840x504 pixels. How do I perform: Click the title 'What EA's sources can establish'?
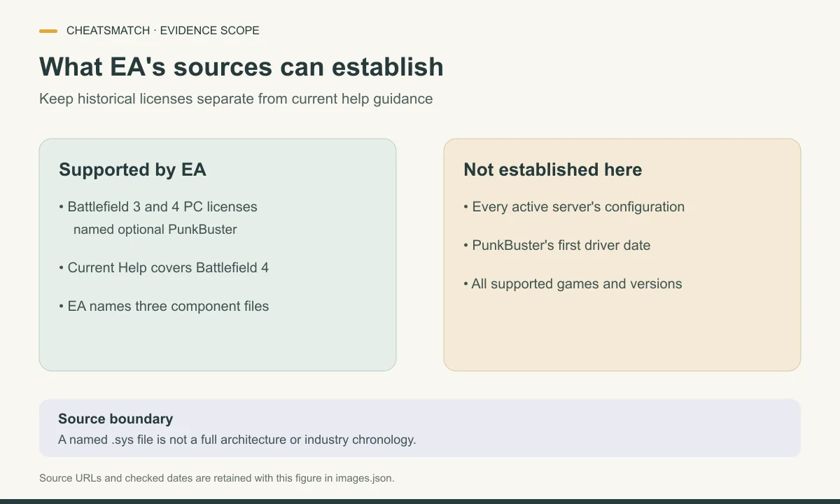tap(241, 66)
